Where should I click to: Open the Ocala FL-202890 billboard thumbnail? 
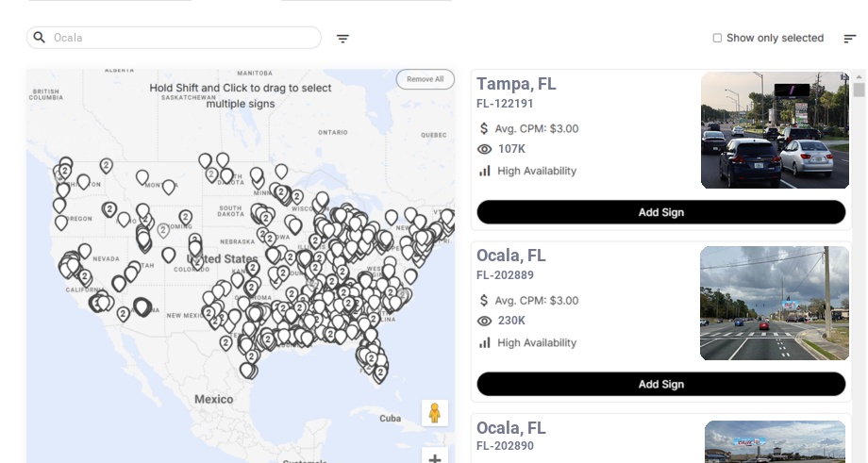tap(775, 442)
